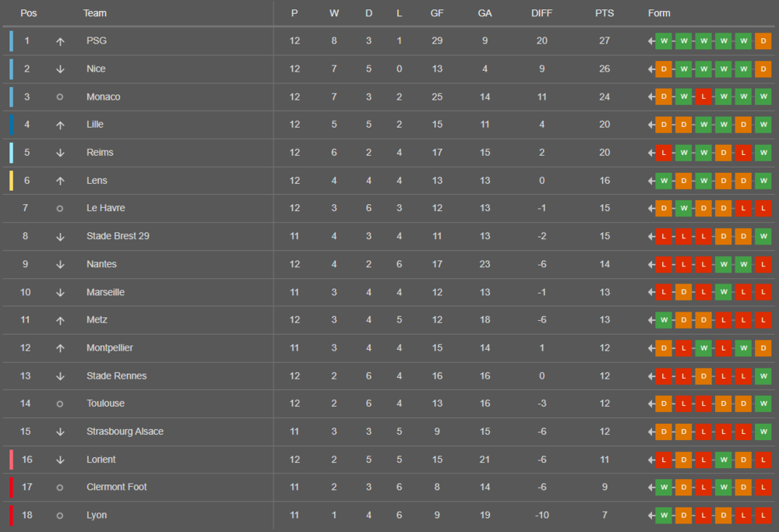Click the yellow qualification marker beside Lens
The height and width of the screenshot is (532, 779).
[x=12, y=180]
